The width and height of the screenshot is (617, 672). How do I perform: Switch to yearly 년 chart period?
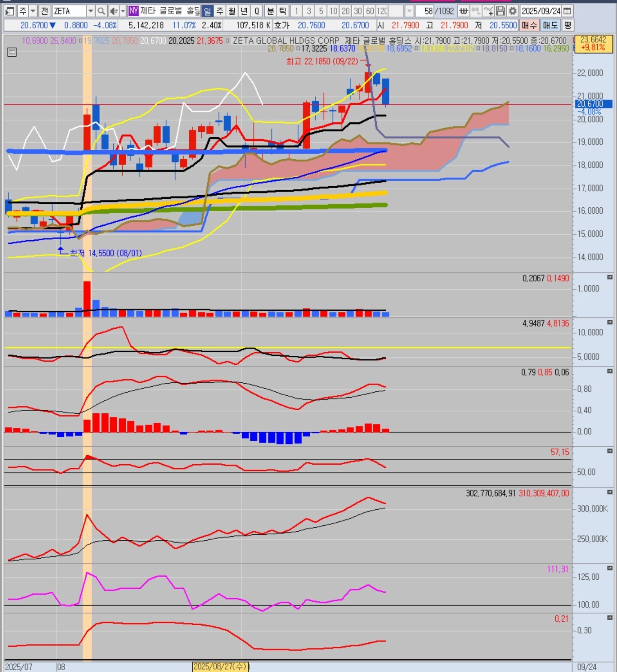[x=245, y=11]
